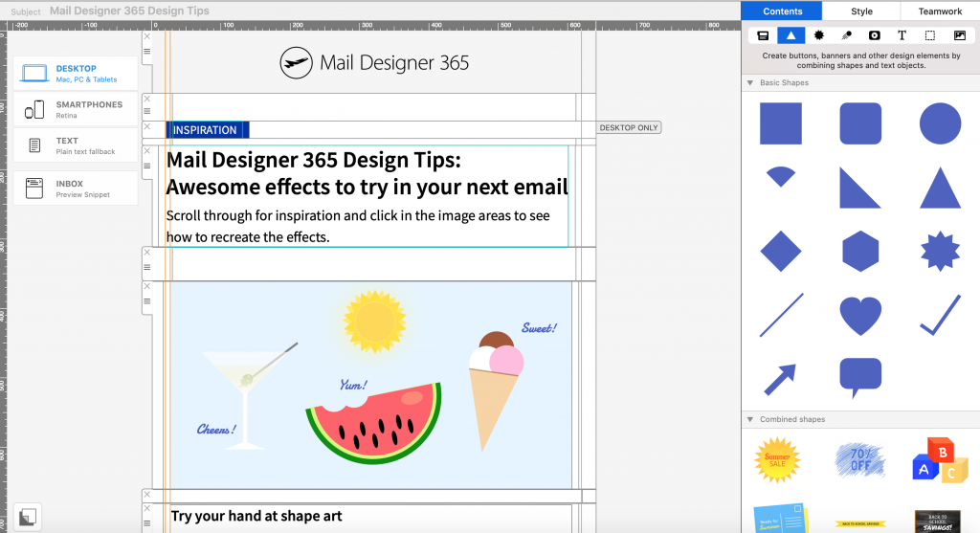Select the martini glass graphic
Screen dimensions: 980x533
click(x=248, y=395)
